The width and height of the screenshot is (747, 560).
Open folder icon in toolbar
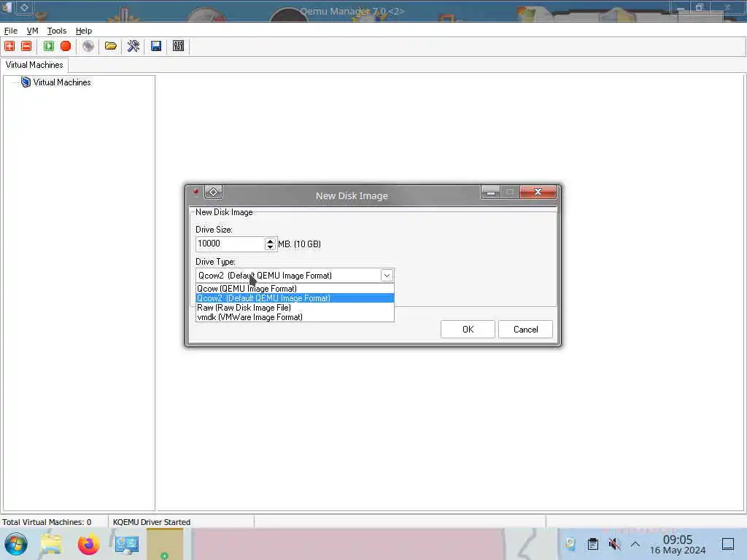pyautogui.click(x=111, y=46)
